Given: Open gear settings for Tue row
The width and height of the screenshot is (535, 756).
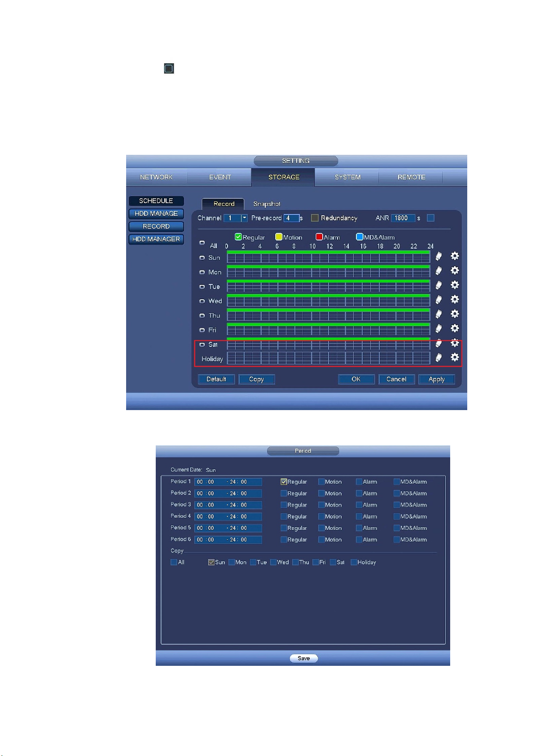Looking at the screenshot, I should tap(455, 284).
